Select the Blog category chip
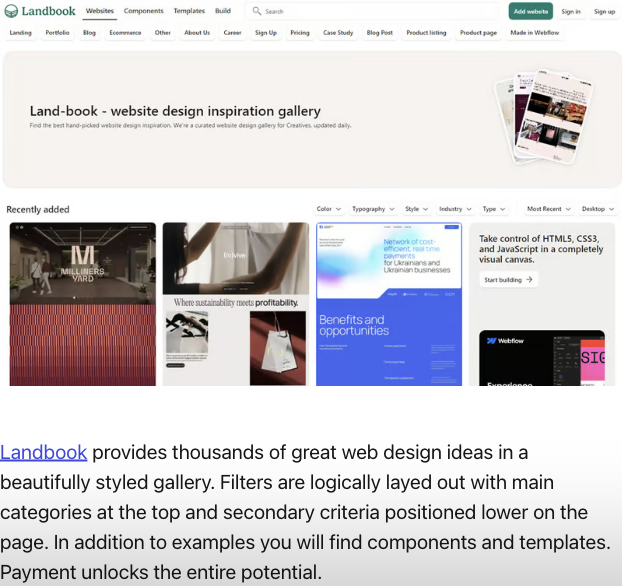The height and width of the screenshot is (586, 622). click(x=89, y=33)
